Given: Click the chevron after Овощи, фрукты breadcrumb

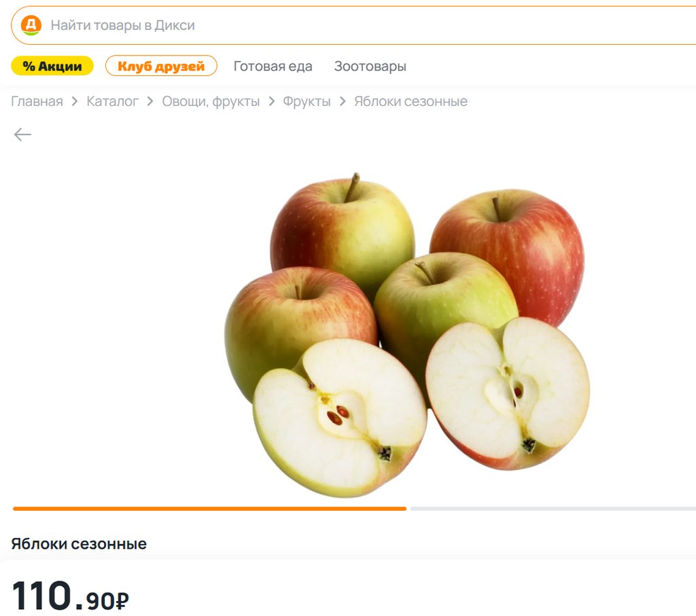Looking at the screenshot, I should pos(271,102).
